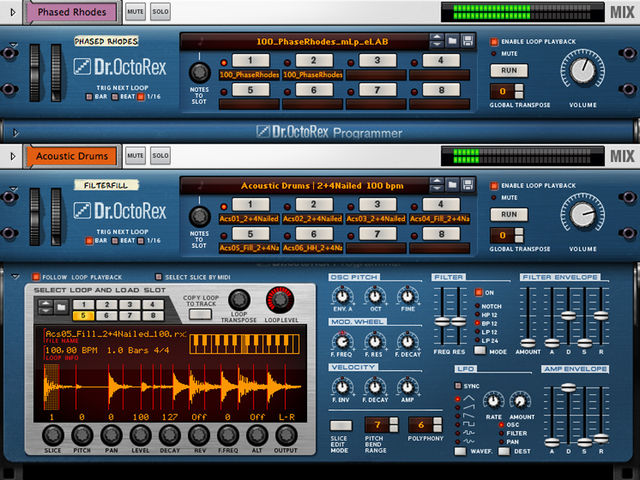
Task: Expand the Acoustic Drums mix channel strip
Action: (x=13, y=156)
